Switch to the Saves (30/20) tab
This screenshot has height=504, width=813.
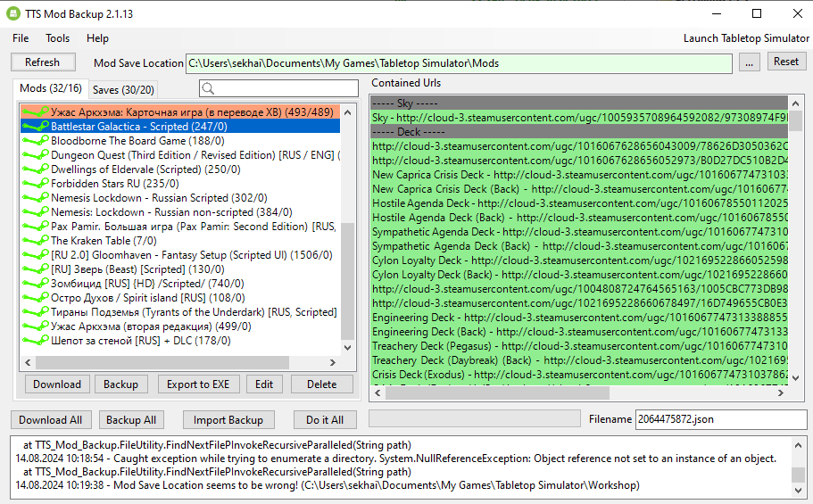pyautogui.click(x=123, y=90)
